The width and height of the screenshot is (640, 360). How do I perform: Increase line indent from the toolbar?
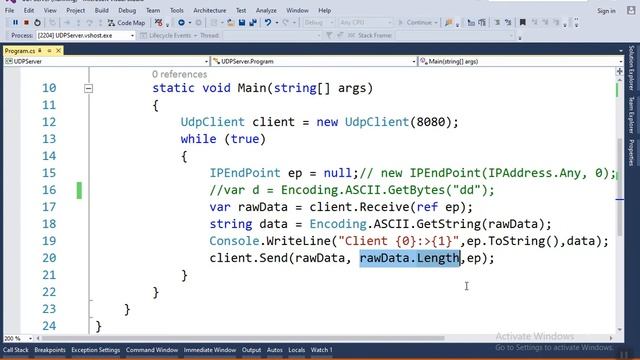coord(482,23)
